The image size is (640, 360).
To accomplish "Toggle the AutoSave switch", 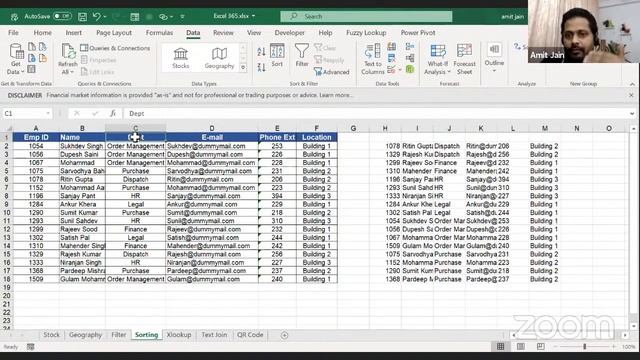I will coord(62,16).
